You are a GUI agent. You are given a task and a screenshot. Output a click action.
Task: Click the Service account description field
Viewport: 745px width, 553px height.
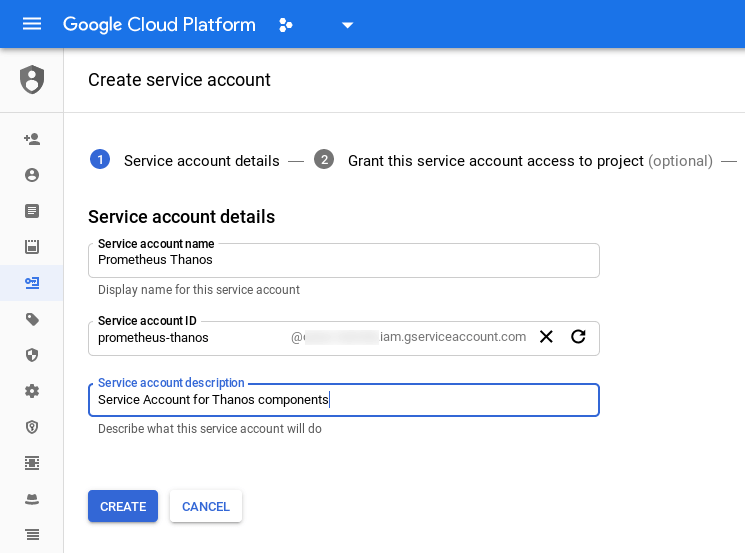(x=344, y=400)
